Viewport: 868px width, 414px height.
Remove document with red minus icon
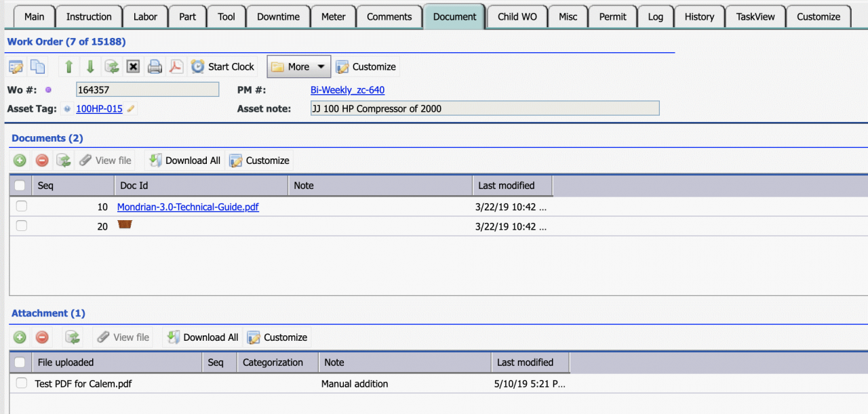[x=41, y=161]
